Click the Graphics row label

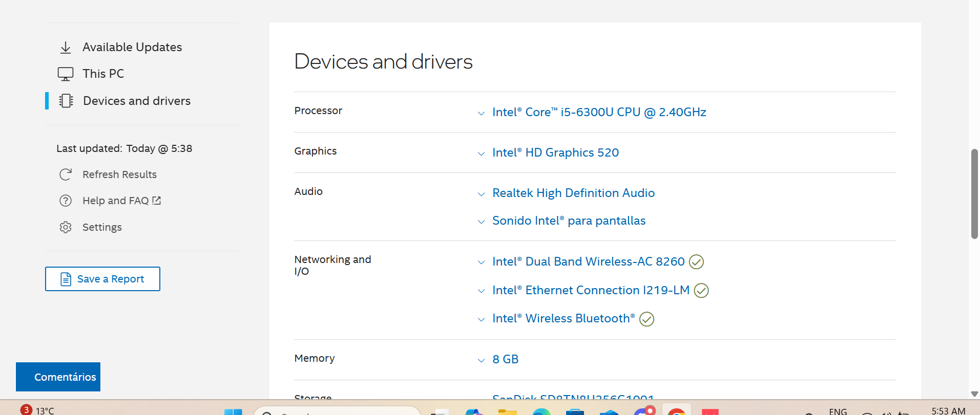click(x=316, y=151)
